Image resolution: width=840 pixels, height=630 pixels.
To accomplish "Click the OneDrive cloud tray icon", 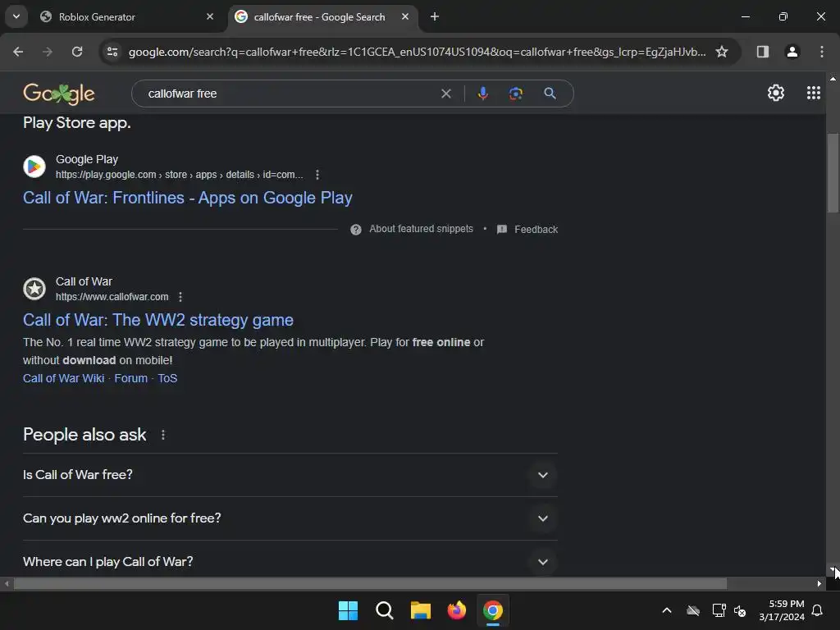I will click(693, 610).
